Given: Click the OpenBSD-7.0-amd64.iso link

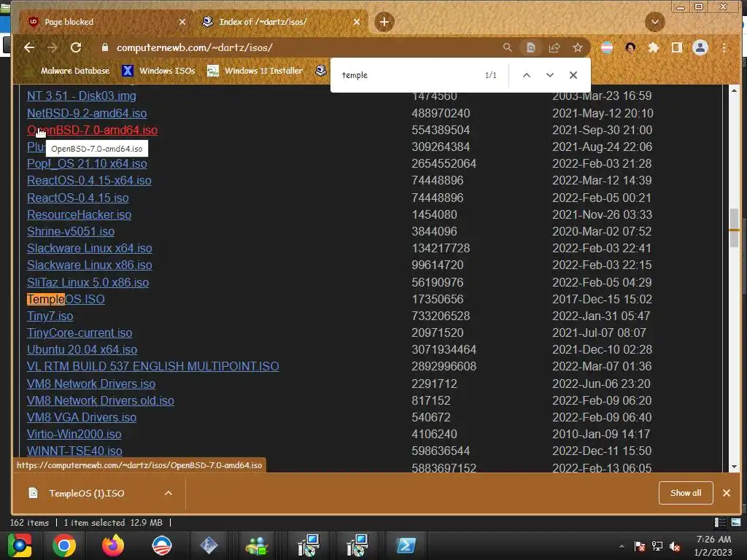Looking at the screenshot, I should tap(92, 130).
